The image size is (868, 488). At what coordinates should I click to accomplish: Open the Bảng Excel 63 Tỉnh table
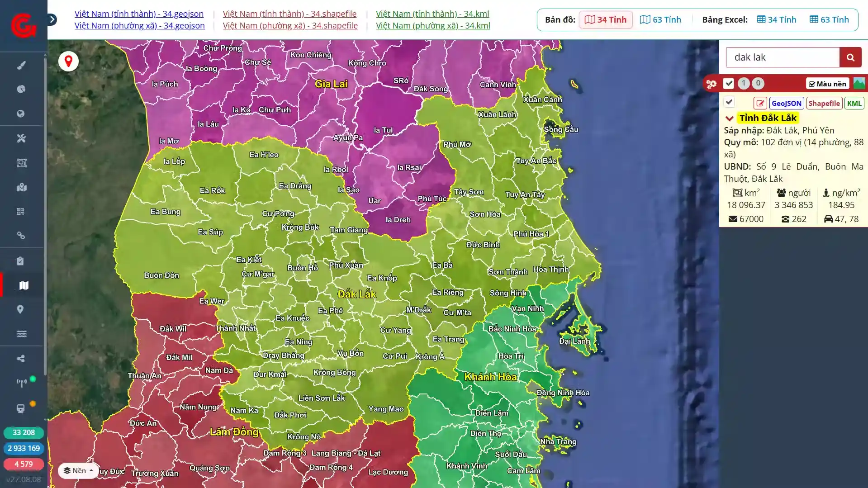coord(829,19)
